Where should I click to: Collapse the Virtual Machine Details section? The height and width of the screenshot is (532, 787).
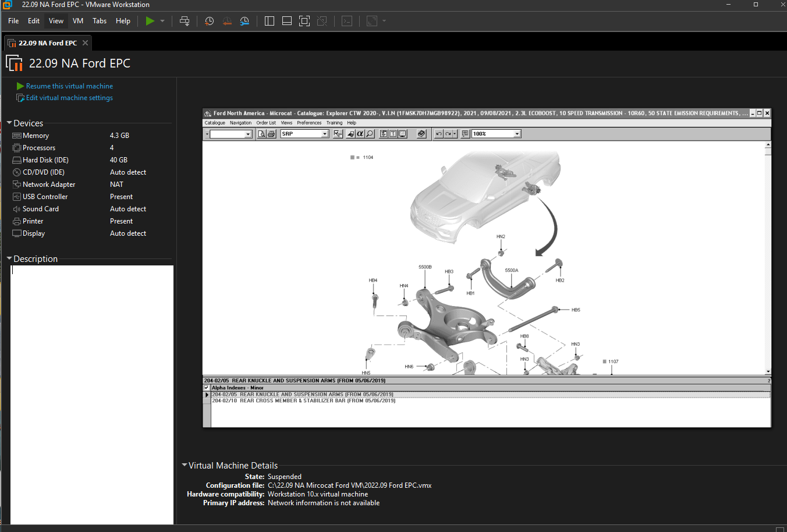click(x=185, y=465)
